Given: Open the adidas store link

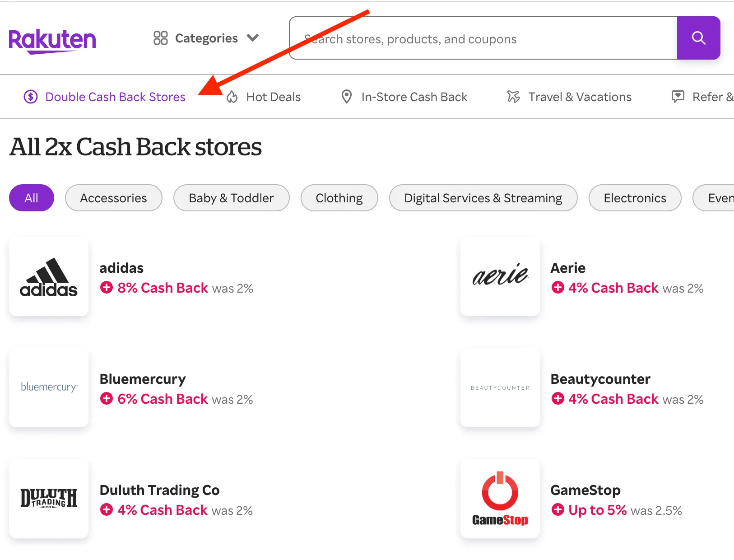Looking at the screenshot, I should point(121,268).
